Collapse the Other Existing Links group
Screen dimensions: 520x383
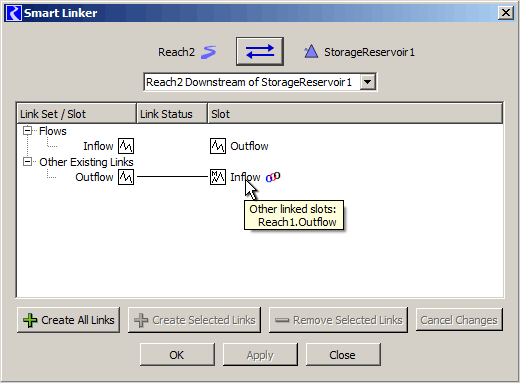(27, 162)
